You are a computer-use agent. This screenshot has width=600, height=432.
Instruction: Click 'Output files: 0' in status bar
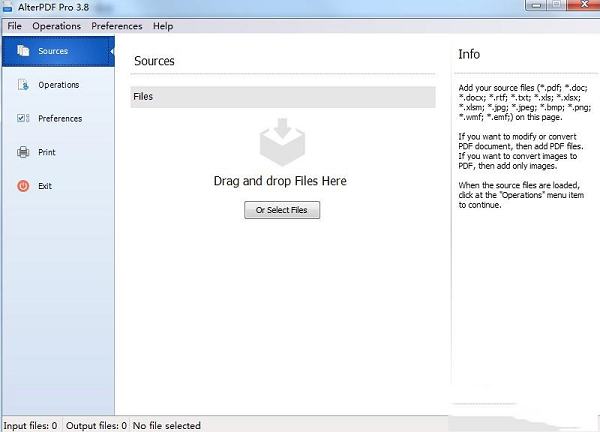96,425
